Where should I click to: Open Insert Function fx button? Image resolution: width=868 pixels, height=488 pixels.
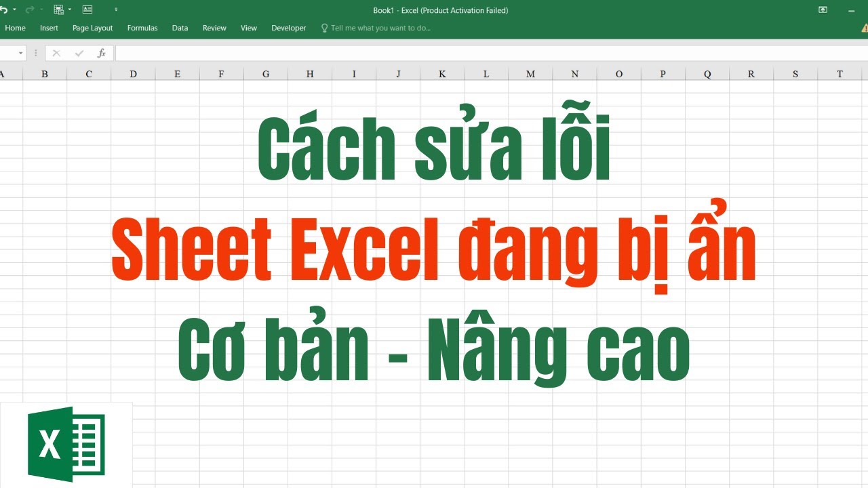click(x=102, y=53)
